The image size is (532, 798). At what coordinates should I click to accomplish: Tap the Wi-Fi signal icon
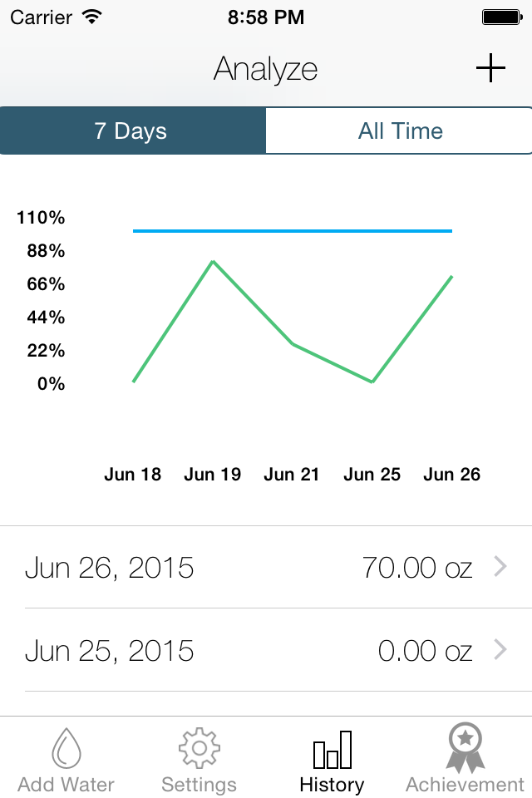(x=92, y=17)
